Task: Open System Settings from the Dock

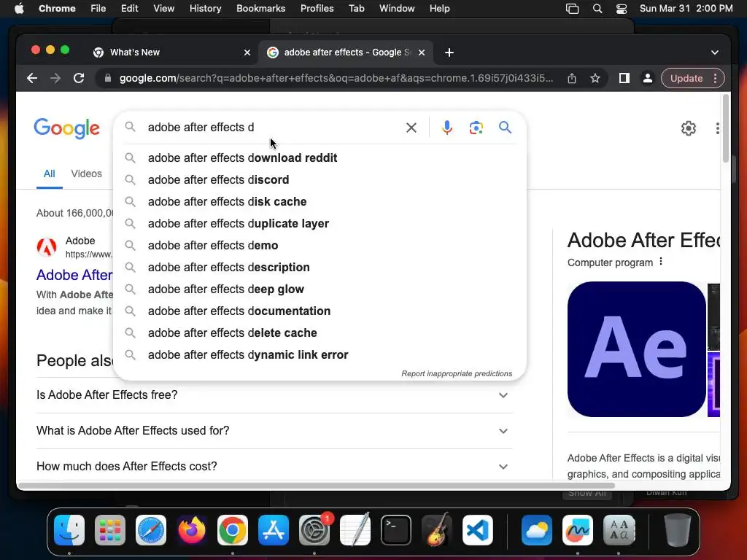Action: (314, 530)
